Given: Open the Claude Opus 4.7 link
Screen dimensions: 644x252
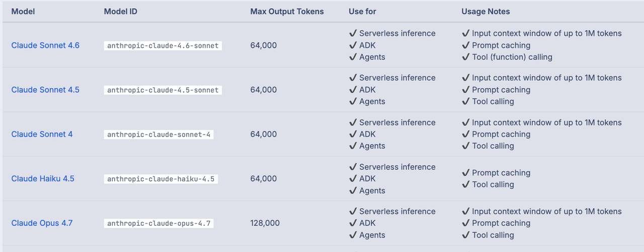Looking at the screenshot, I should (42, 223).
